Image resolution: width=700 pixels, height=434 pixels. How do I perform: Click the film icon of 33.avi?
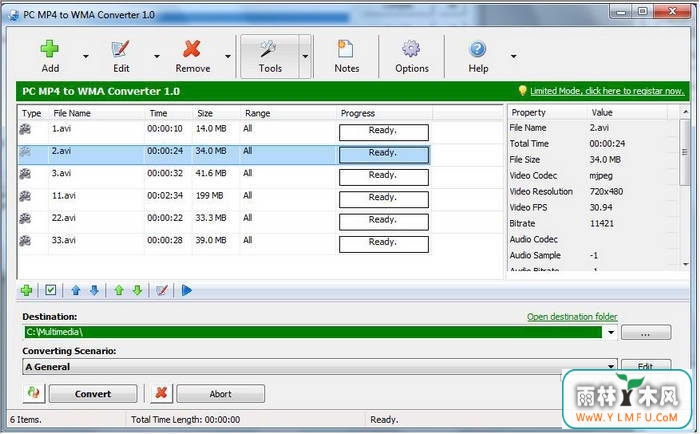[x=25, y=241]
